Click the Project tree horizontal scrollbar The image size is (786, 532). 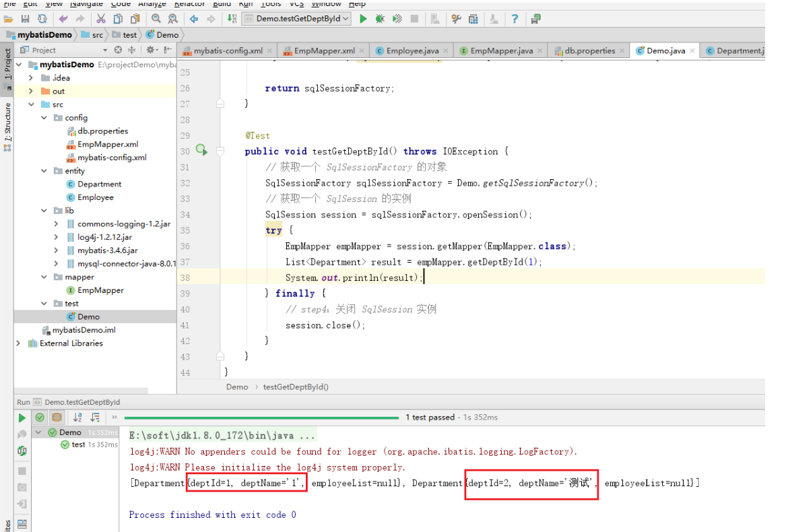pos(81,390)
